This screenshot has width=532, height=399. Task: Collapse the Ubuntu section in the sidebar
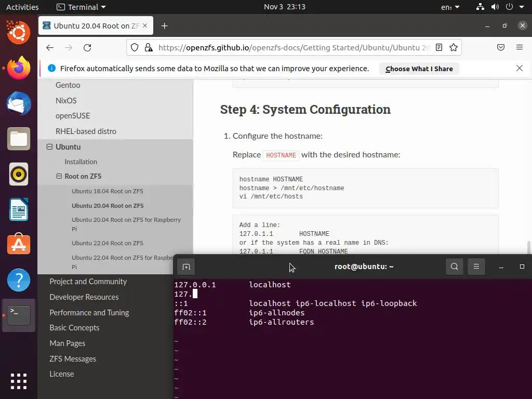pyautogui.click(x=49, y=147)
